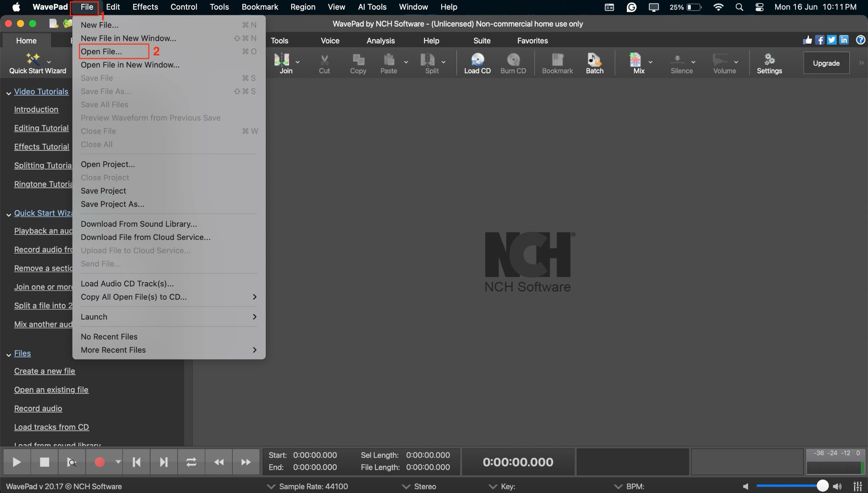Click the new file icon in title bar
The height and width of the screenshot is (493, 868).
pos(53,24)
